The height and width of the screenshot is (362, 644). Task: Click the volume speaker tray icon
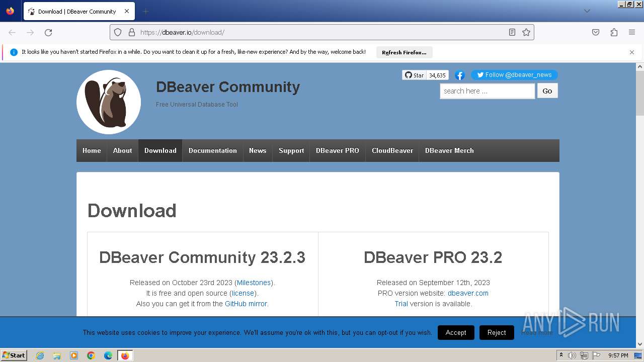[x=572, y=355]
